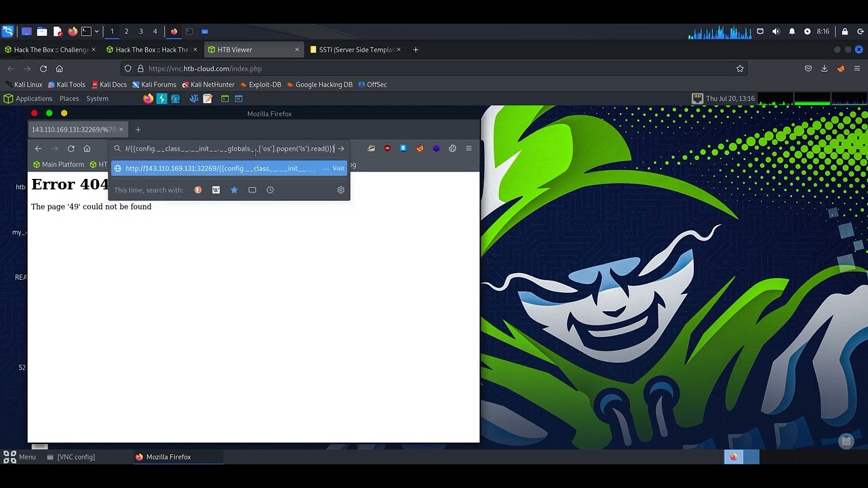The width and height of the screenshot is (868, 488).
Task: Click the notepad text editor launcher
Action: tap(208, 99)
